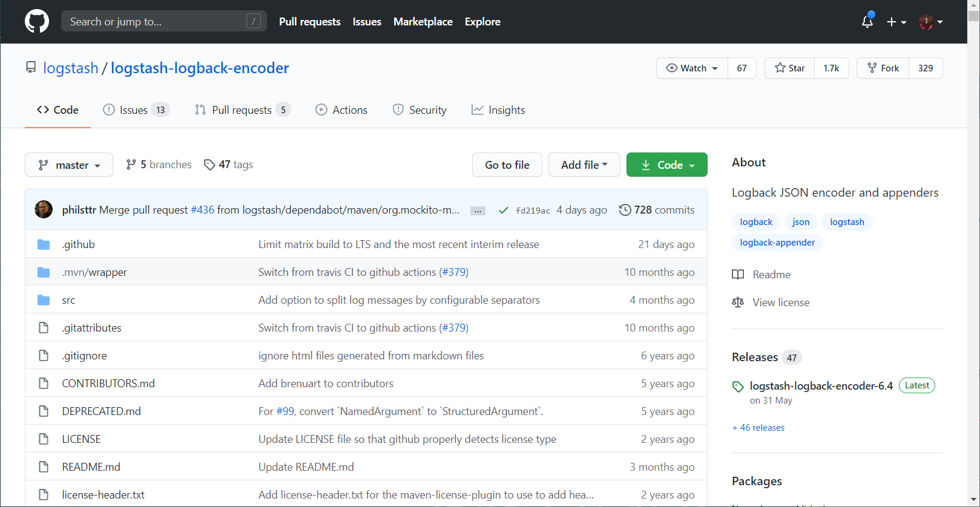The width and height of the screenshot is (980, 507).
Task: Focus the Search or jump to field
Action: (x=164, y=22)
